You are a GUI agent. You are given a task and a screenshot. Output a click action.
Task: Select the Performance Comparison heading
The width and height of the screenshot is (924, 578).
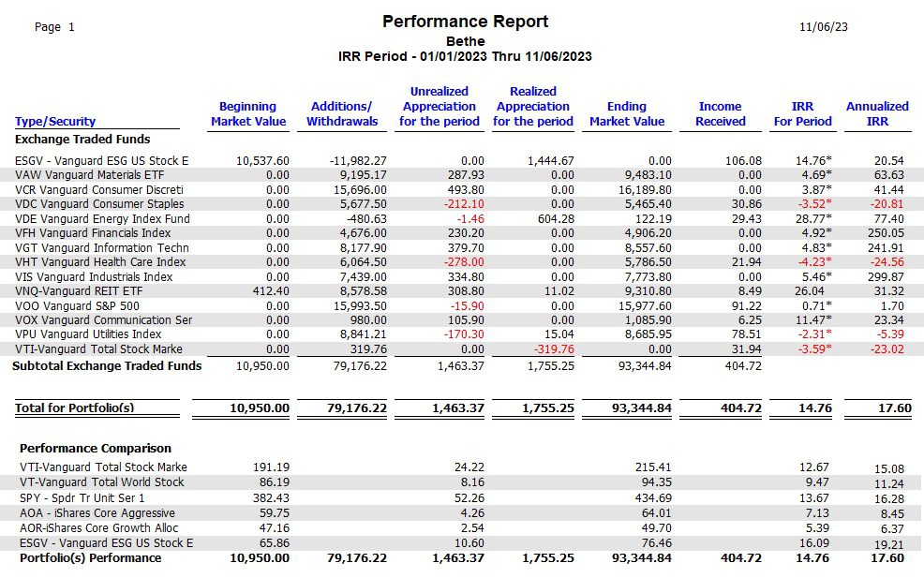pyautogui.click(x=96, y=449)
